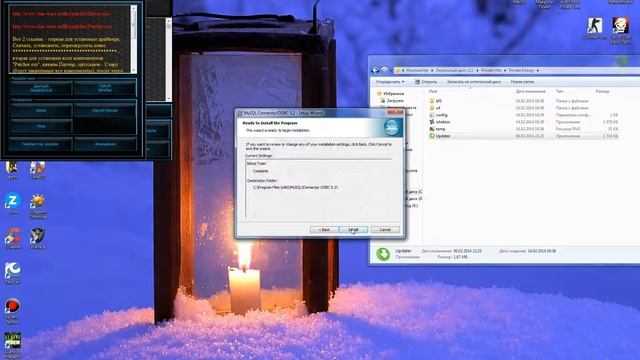Click the MySQL dolphin logo in the wizard
640x360 pixels.
point(392,127)
